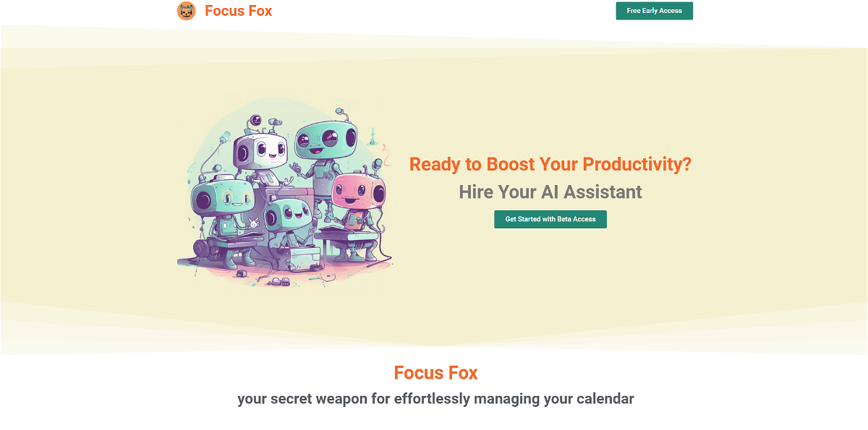
Task: Click the Ready to Boost Your Productivity headline
Action: [550, 164]
